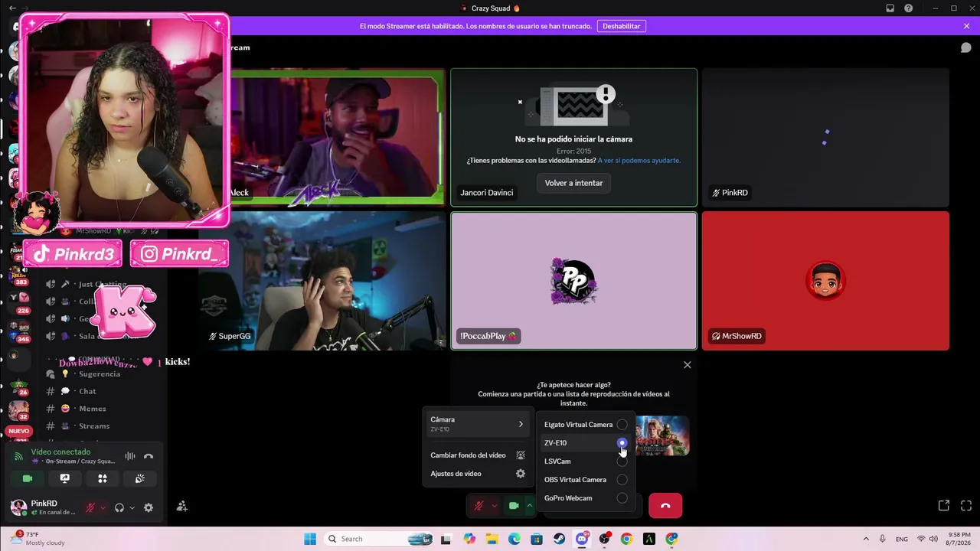Viewport: 980px width, 551px height.
Task: Select Elgato Virtual Camera radio button
Action: (x=622, y=425)
